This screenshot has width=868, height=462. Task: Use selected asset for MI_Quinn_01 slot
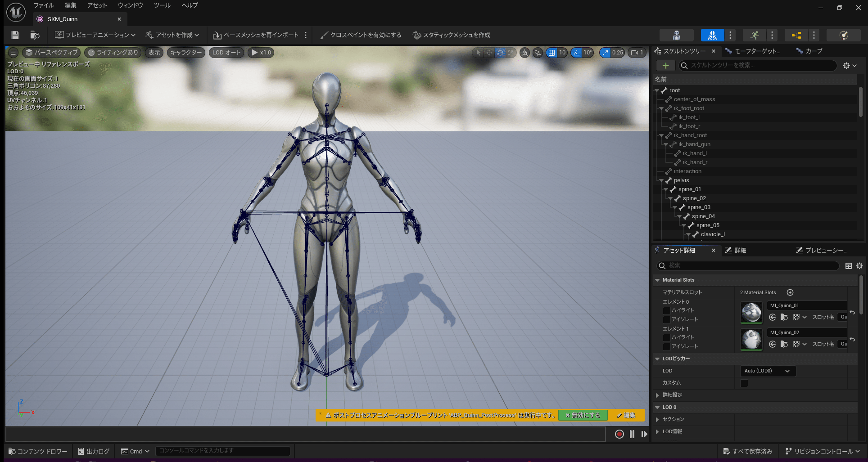tap(772, 317)
